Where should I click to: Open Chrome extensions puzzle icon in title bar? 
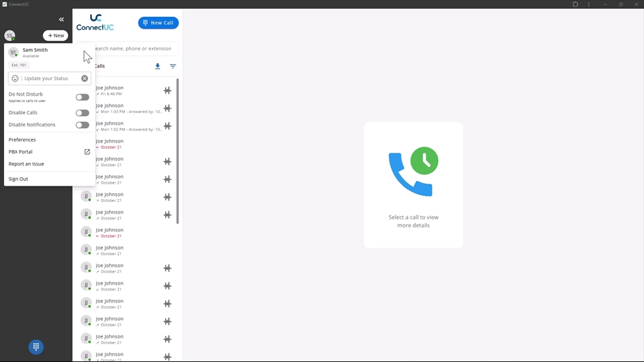(575, 5)
